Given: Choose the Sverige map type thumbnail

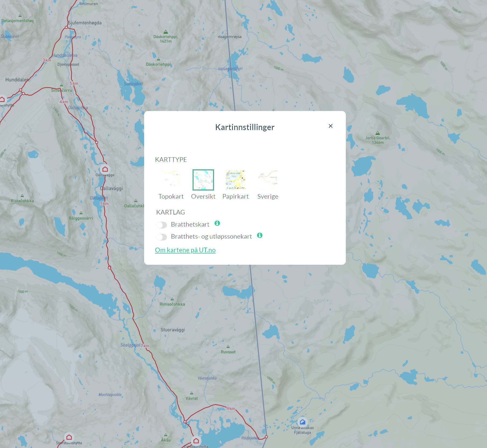Looking at the screenshot, I should pos(268,180).
